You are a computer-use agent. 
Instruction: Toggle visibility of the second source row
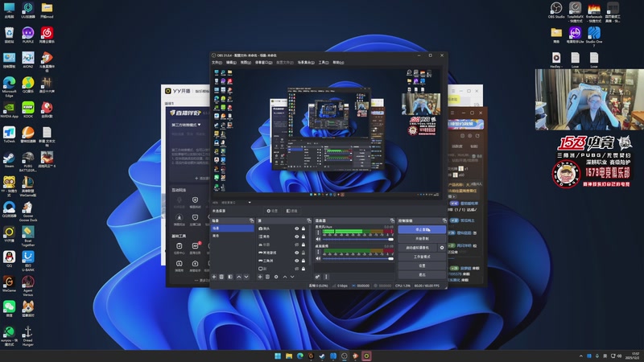296,237
